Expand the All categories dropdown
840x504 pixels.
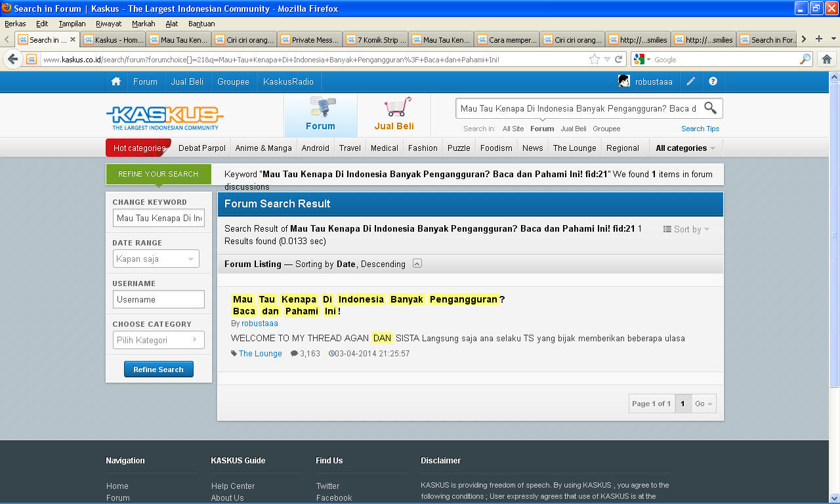(x=685, y=148)
